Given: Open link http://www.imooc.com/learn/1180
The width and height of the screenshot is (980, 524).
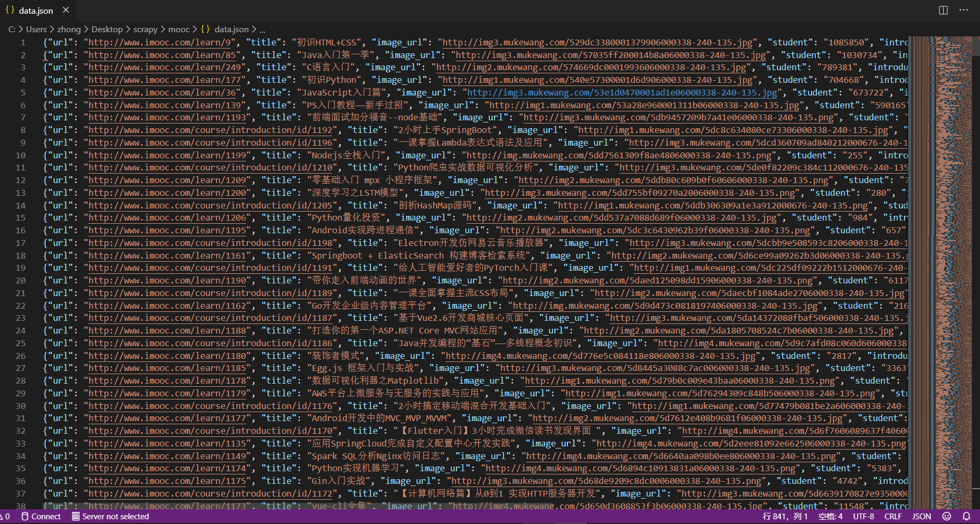Looking at the screenshot, I should [x=168, y=356].
